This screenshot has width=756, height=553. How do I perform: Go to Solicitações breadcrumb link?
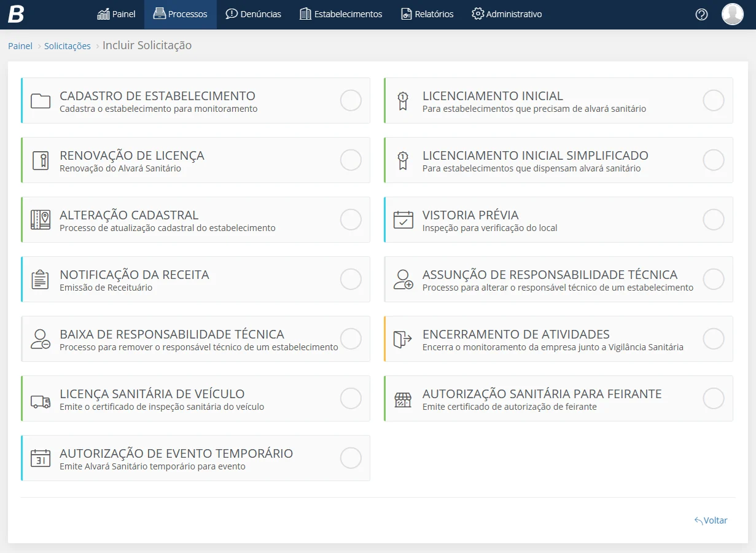point(68,46)
